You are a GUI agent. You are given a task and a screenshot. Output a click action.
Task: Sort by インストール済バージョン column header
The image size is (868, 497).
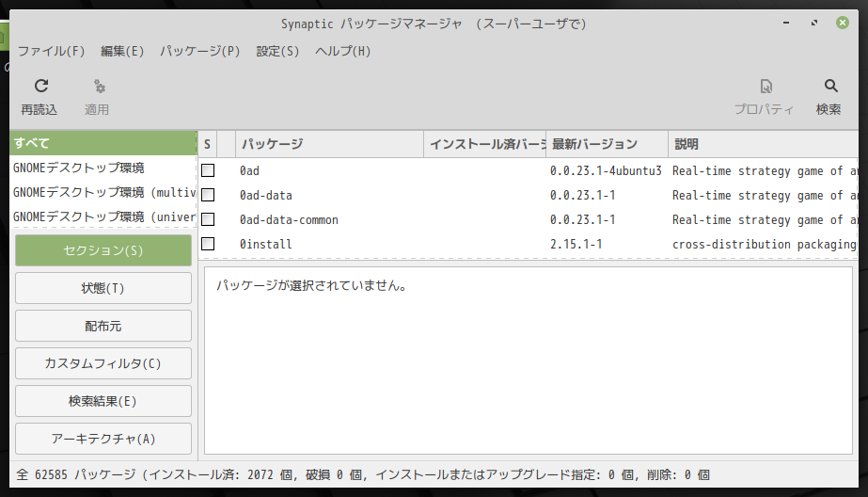[x=485, y=144]
